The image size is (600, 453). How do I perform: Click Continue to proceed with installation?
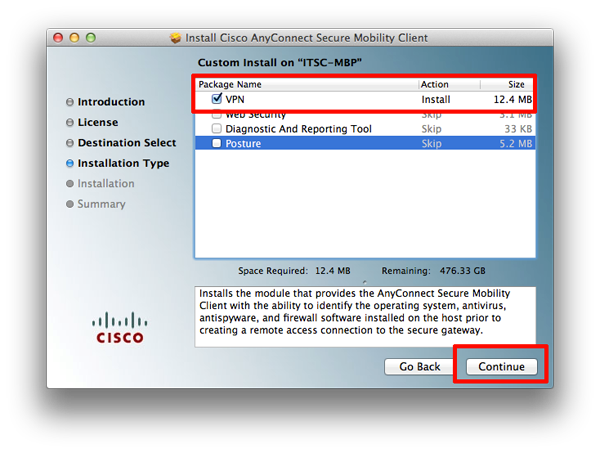501,367
